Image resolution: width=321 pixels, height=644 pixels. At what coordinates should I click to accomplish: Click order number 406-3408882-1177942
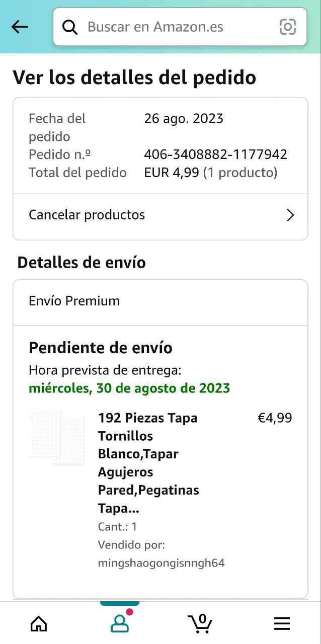[215, 154]
